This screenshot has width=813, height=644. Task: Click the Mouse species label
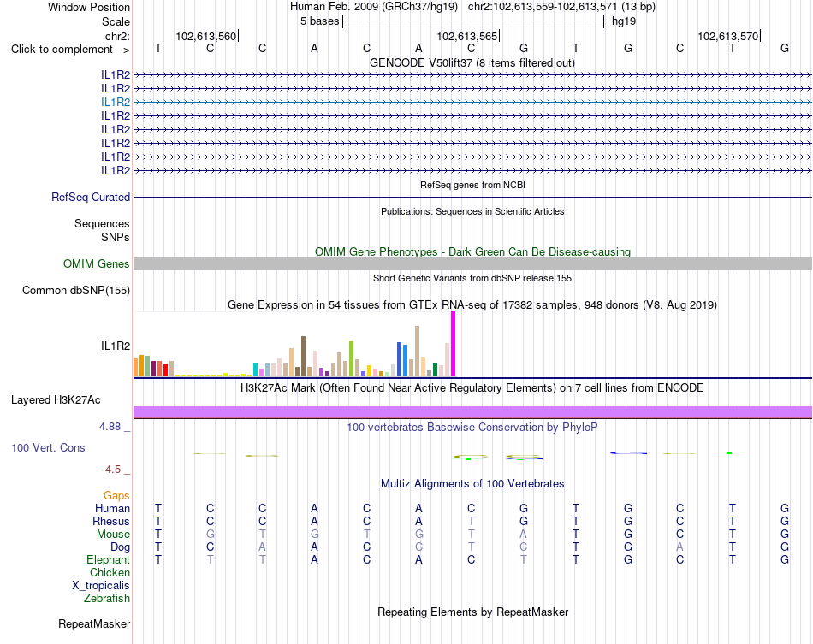pyautogui.click(x=113, y=535)
